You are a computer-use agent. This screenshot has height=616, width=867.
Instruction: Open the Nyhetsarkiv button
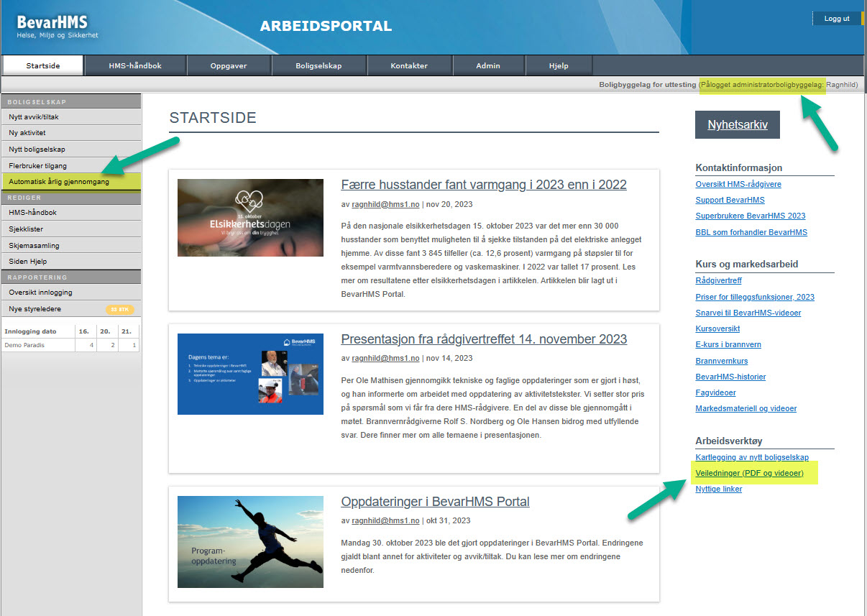click(737, 124)
